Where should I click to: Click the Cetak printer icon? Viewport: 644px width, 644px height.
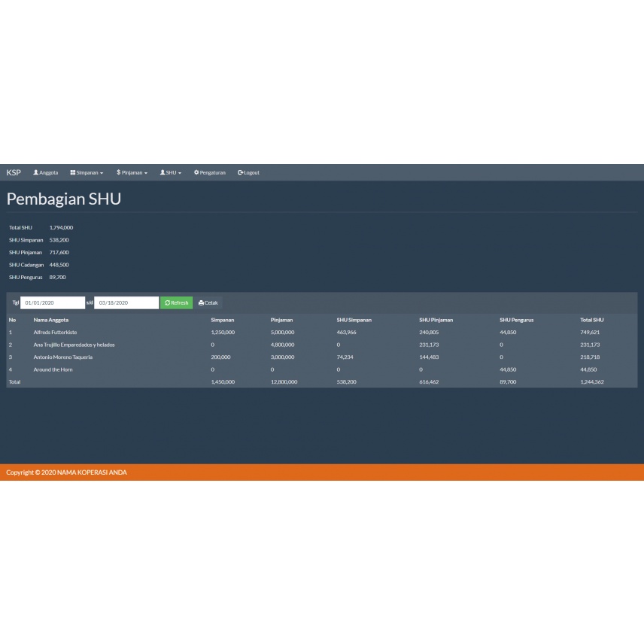coord(201,302)
